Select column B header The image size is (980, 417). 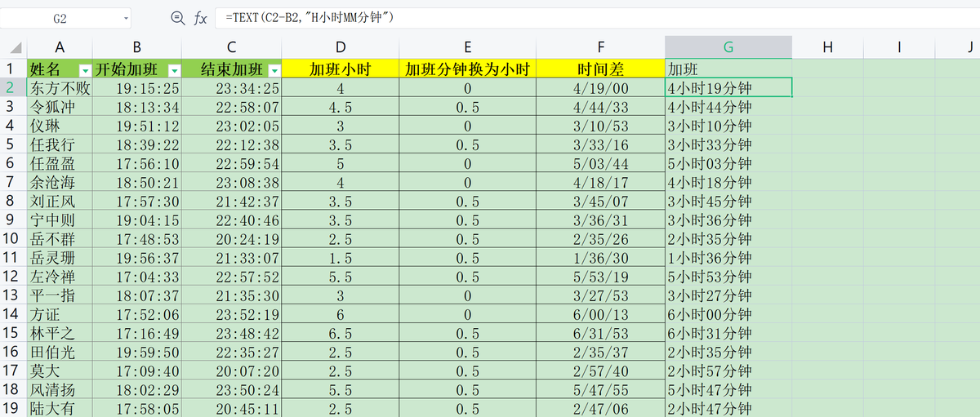[x=137, y=47]
